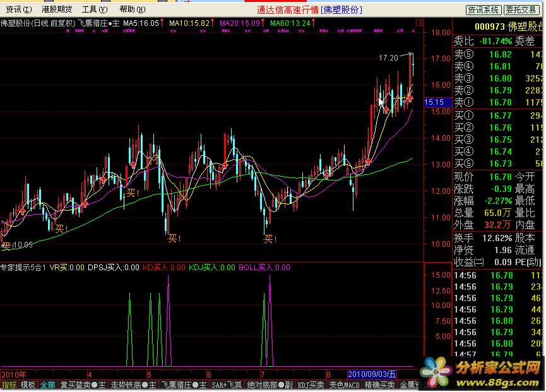Select the 卖④ 16.81 ask row
546x392 pixels.
(x=499, y=66)
